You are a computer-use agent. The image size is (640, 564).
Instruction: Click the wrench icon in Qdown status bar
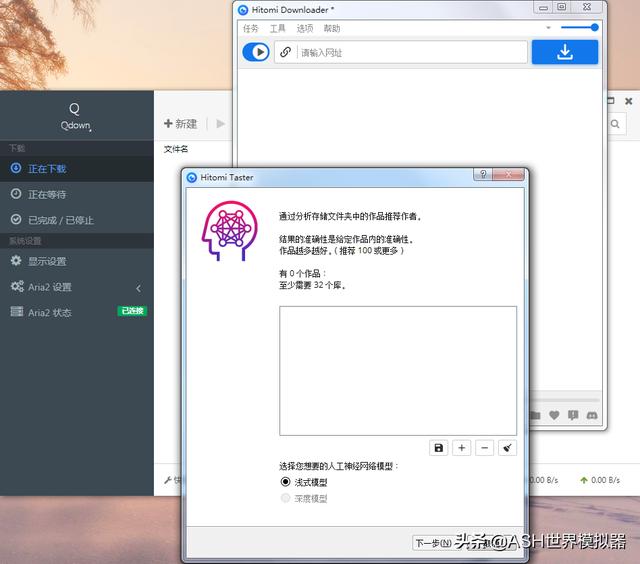(167, 480)
